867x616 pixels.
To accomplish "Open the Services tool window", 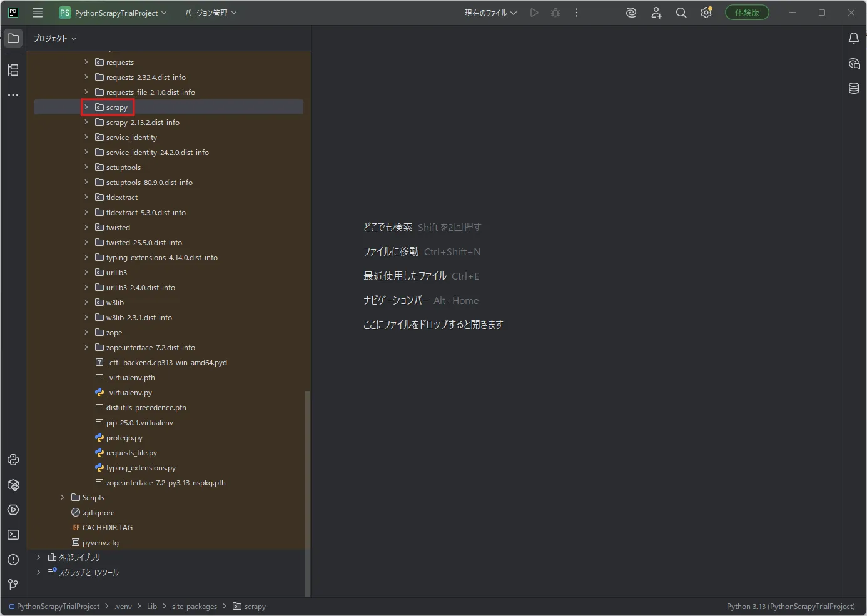I will pos(13,510).
